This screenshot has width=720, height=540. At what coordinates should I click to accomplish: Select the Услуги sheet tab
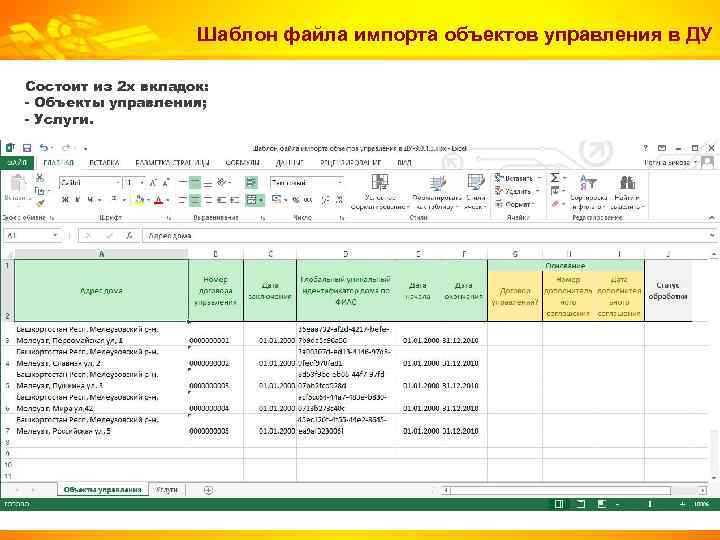[167, 489]
